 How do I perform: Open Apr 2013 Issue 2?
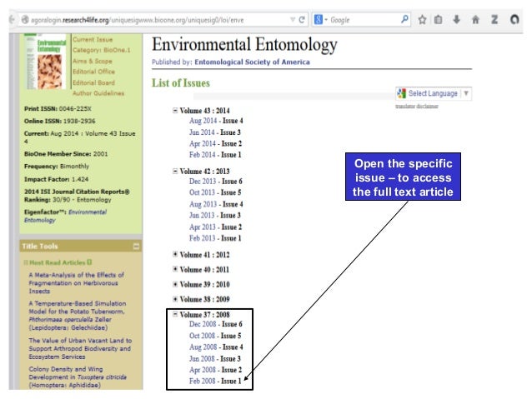tap(215, 227)
